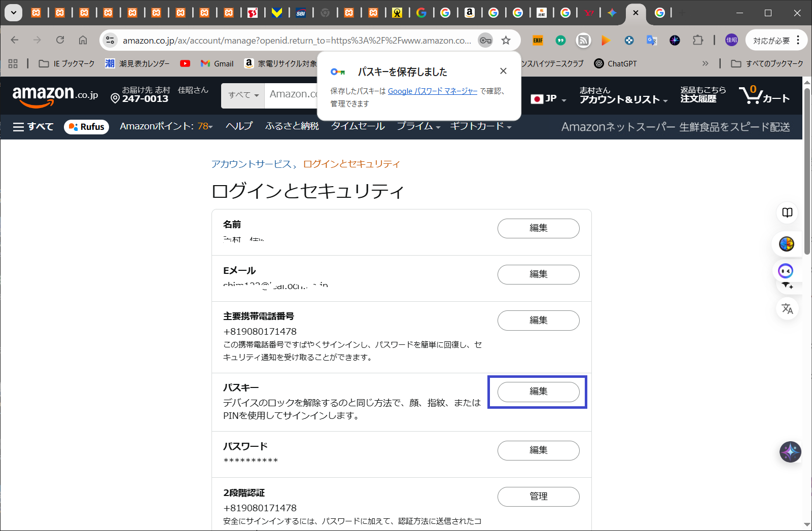The width and height of the screenshot is (812, 531).
Task: Expand the プライム menu
Action: pos(418,126)
